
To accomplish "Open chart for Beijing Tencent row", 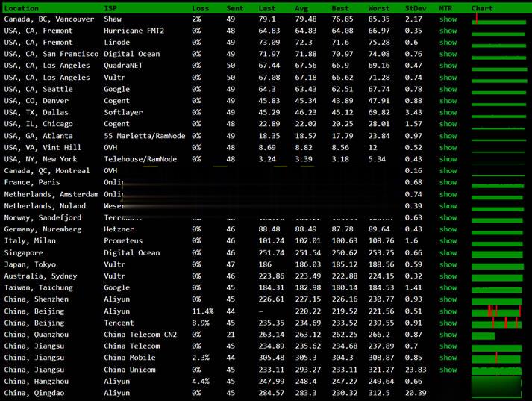I will click(x=496, y=323).
